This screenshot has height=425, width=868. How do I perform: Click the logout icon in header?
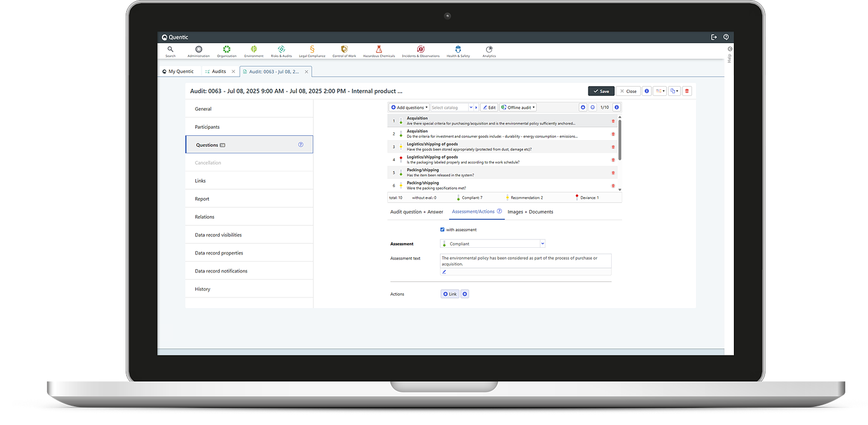(x=714, y=37)
